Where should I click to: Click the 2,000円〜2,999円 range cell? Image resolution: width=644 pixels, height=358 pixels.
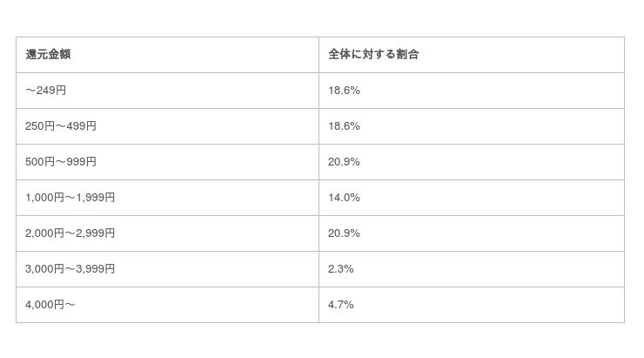70,233
